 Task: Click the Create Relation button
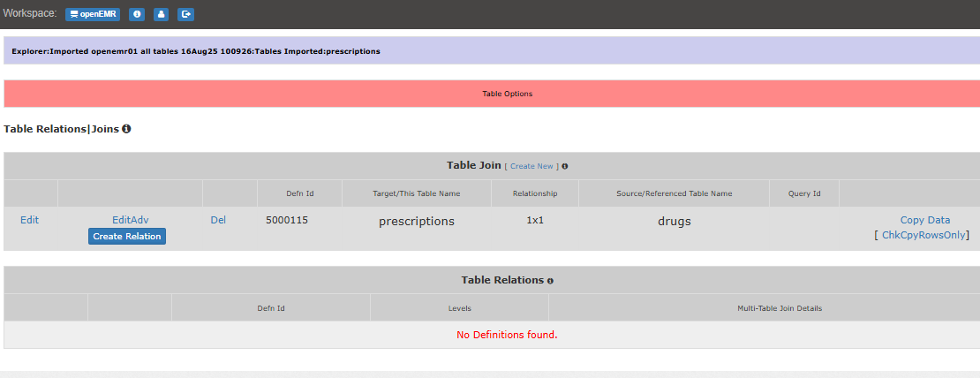(127, 236)
